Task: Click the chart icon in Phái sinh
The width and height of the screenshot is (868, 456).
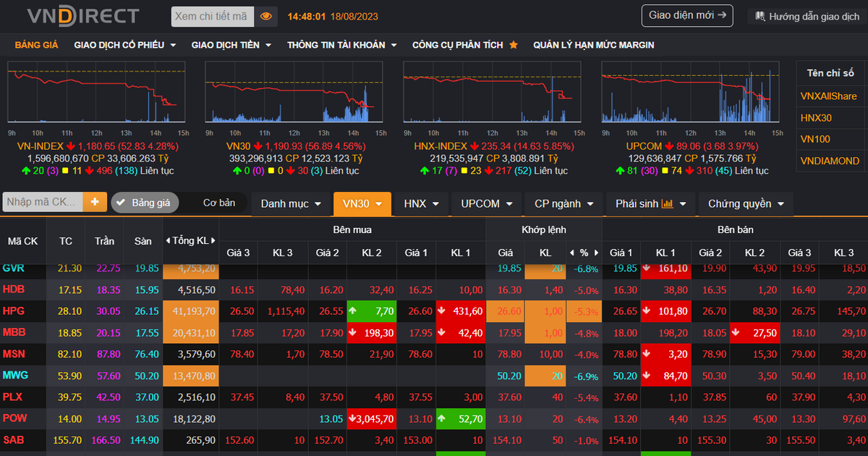Action: click(x=668, y=204)
